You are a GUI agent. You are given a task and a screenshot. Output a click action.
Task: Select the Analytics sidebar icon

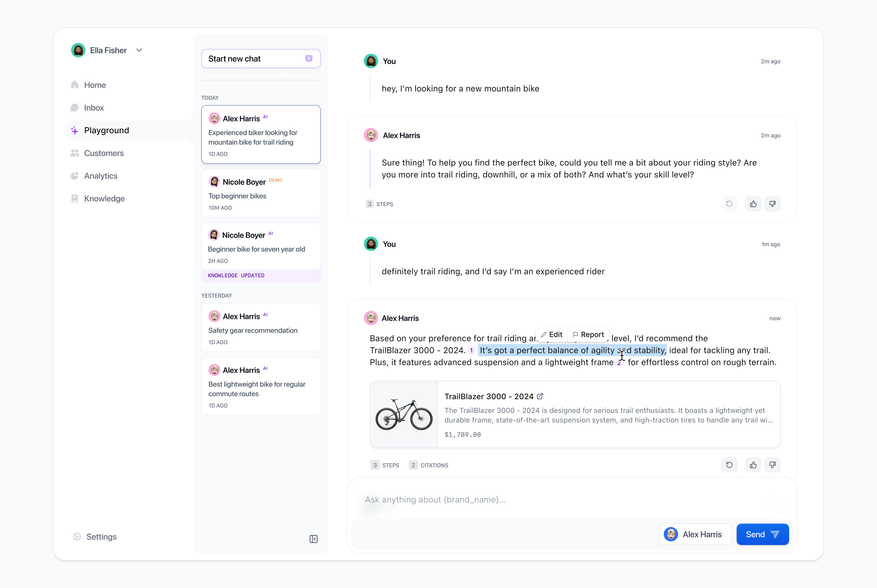click(x=75, y=176)
